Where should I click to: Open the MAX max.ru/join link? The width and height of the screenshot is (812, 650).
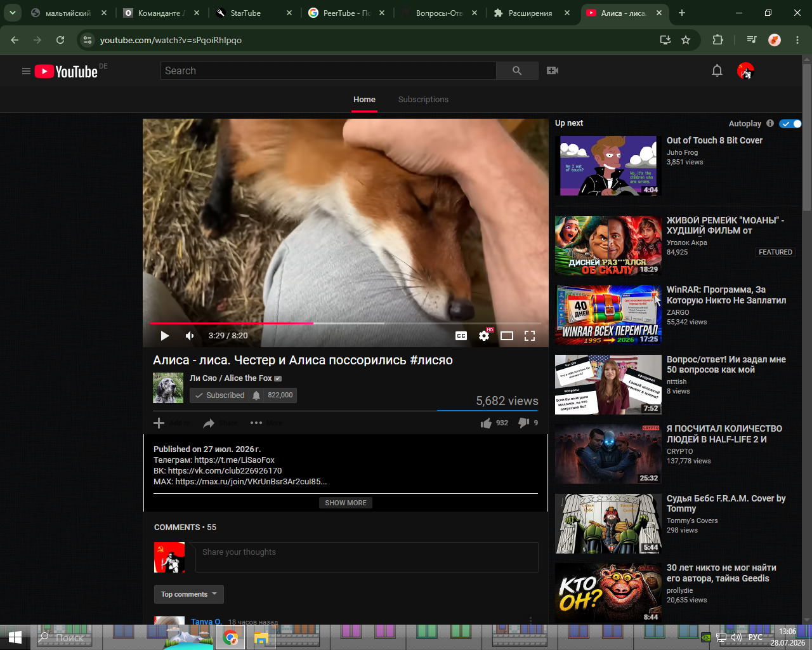point(251,482)
